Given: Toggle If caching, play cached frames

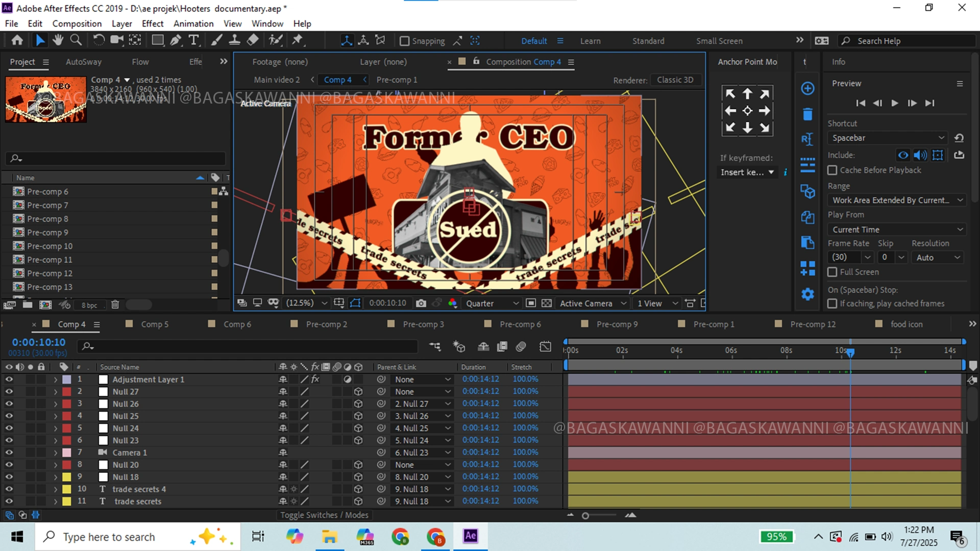Looking at the screenshot, I should tap(832, 304).
